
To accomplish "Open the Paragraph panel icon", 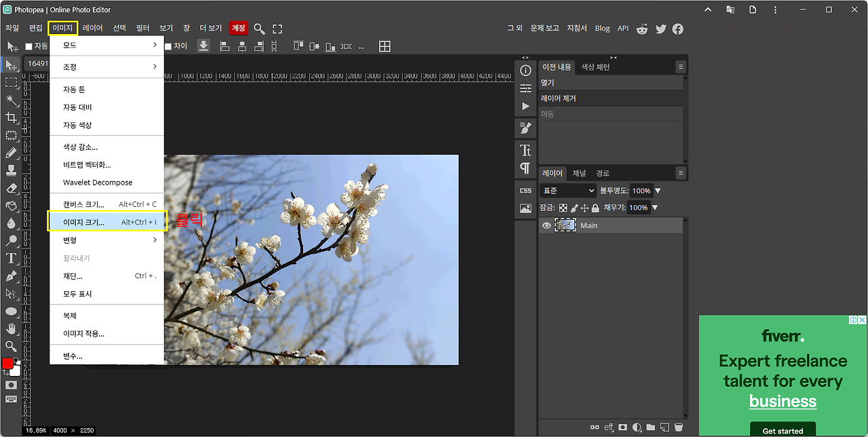I will tap(526, 168).
